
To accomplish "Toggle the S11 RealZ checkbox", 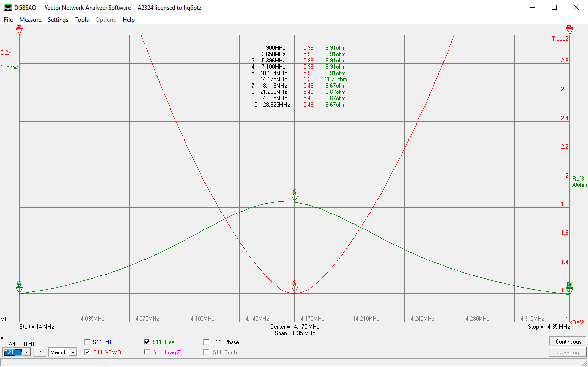I will (147, 342).
